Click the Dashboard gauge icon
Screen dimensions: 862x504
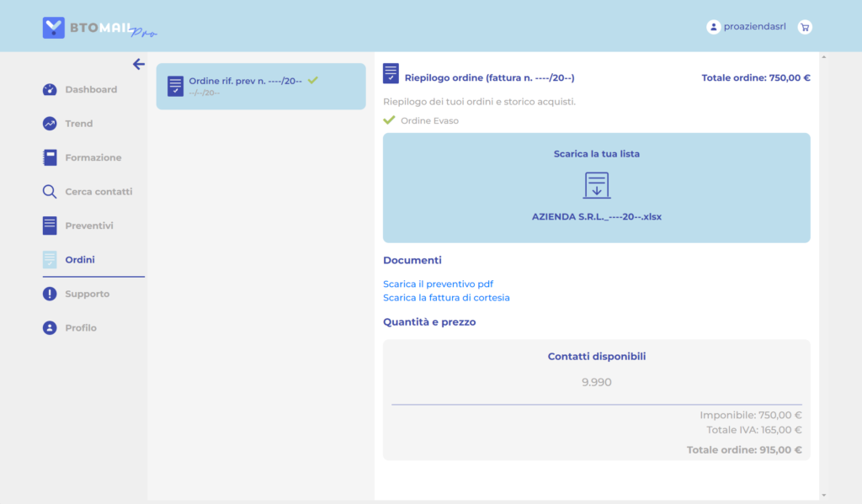50,89
